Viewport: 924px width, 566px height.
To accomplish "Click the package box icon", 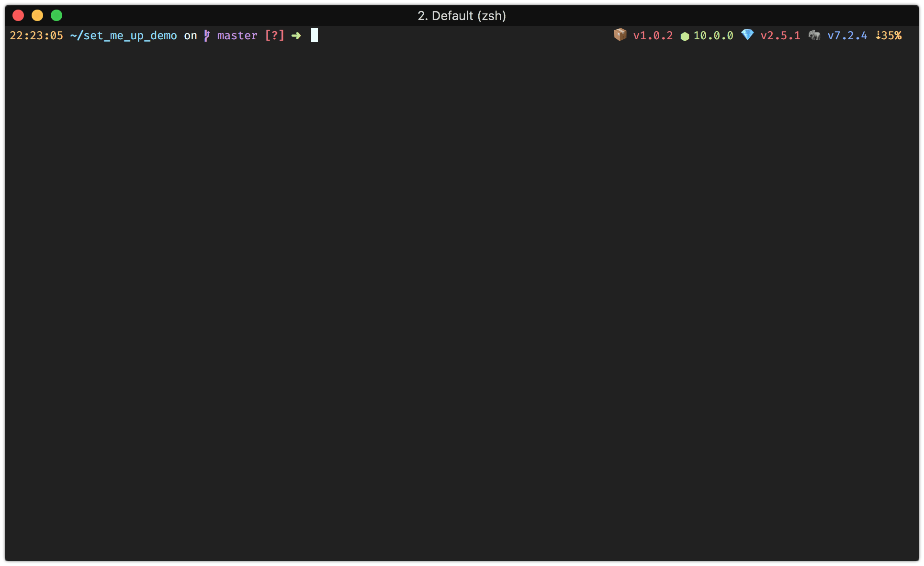I will coord(620,35).
